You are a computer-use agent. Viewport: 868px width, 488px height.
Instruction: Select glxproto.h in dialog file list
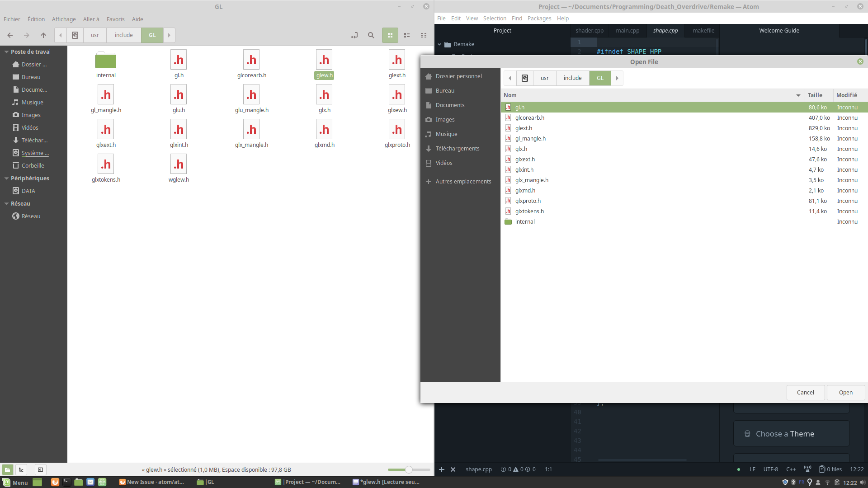click(x=528, y=201)
